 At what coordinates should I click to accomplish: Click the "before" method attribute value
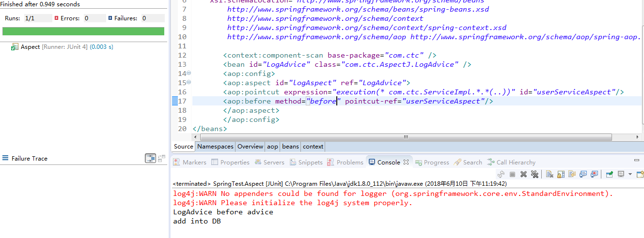(x=323, y=101)
